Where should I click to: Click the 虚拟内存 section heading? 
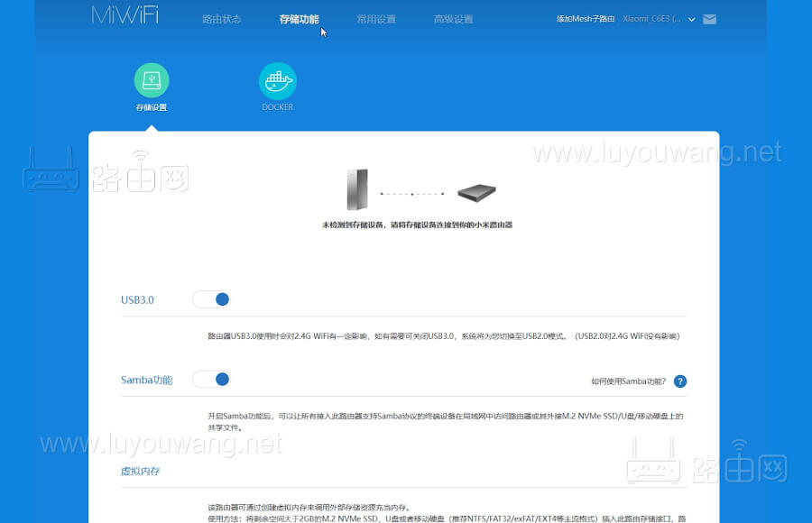pyautogui.click(x=141, y=471)
